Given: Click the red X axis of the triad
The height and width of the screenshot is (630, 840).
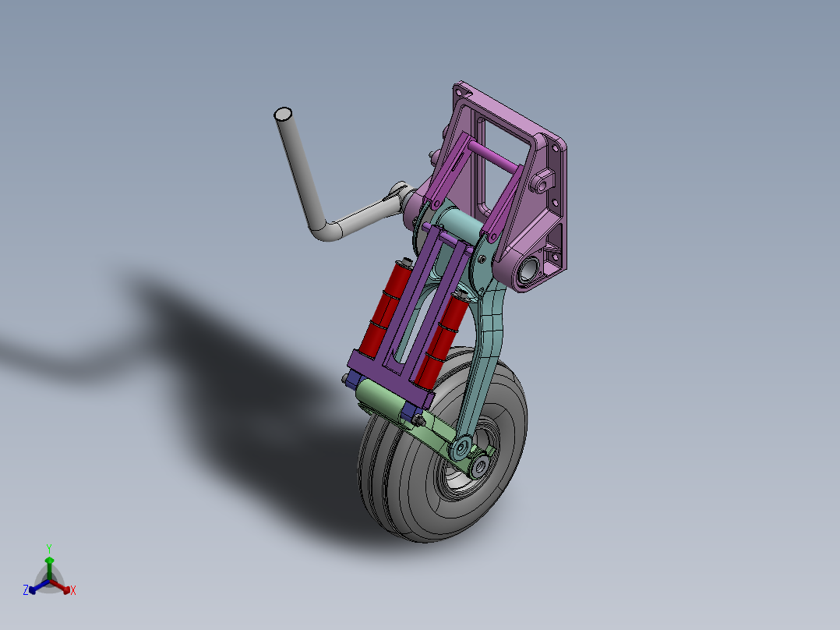Looking at the screenshot, I should (x=61, y=586).
